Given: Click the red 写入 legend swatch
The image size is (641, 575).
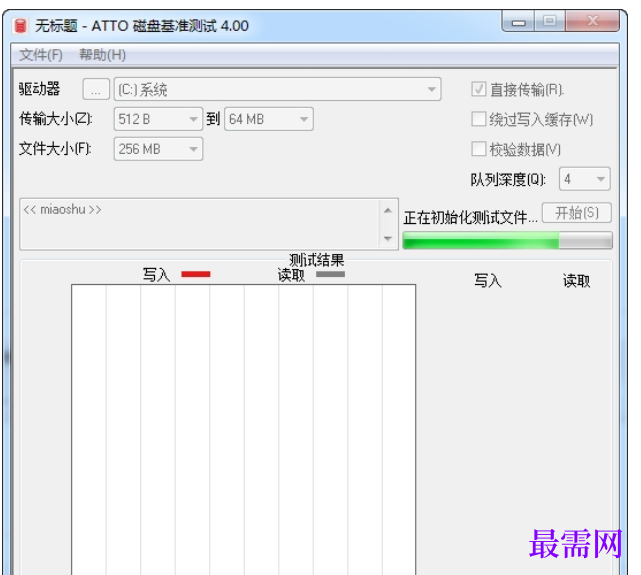Looking at the screenshot, I should (x=196, y=274).
